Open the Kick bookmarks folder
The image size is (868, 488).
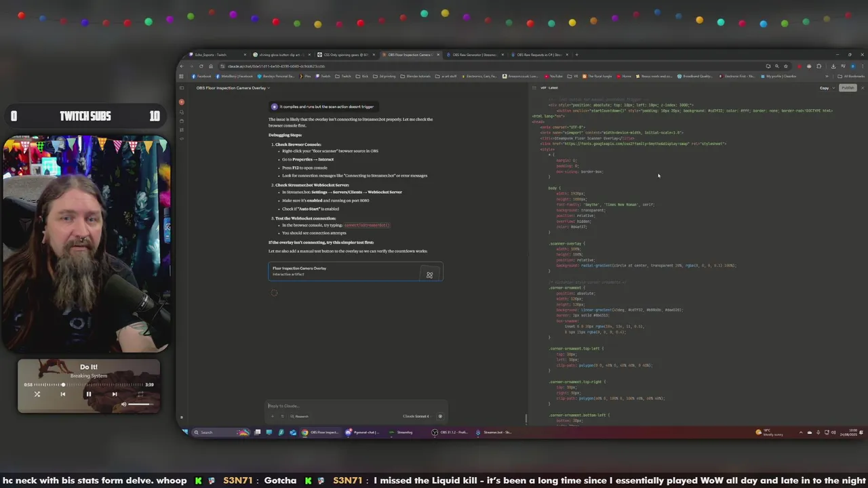point(362,76)
